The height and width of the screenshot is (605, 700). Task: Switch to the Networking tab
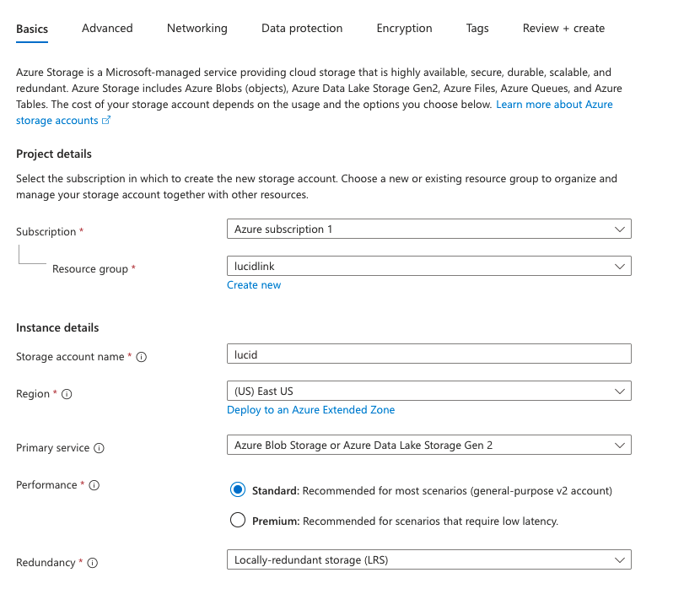[197, 28]
